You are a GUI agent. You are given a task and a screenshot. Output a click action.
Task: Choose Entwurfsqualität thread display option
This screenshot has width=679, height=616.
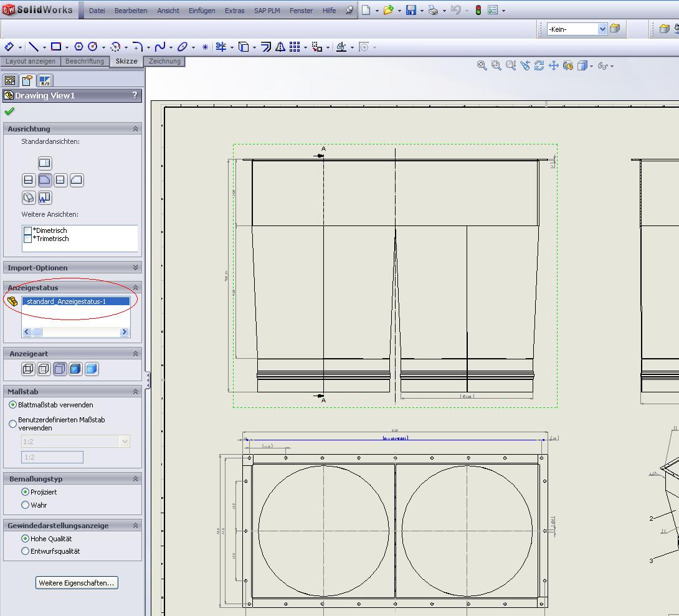(x=26, y=551)
